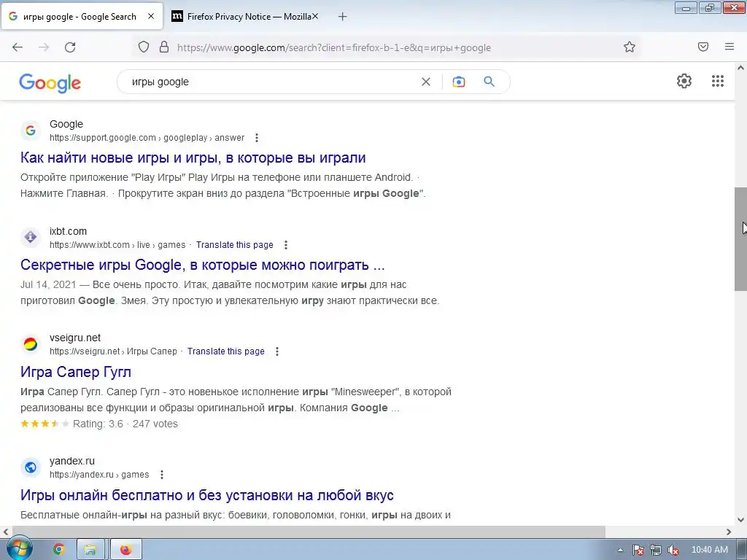Open more options for ixbt.com result
This screenshot has width=747, height=560.
click(286, 245)
